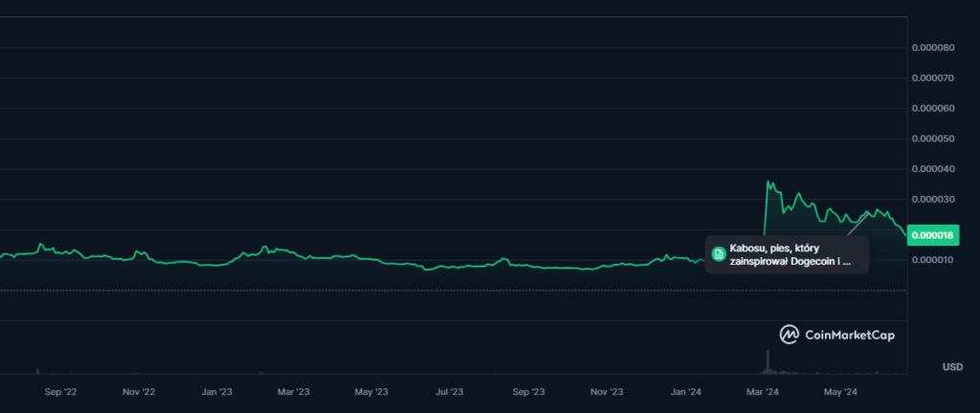Viewport: 980px width, 413px height.
Task: Select the Mar '23 date label
Action: click(x=293, y=392)
